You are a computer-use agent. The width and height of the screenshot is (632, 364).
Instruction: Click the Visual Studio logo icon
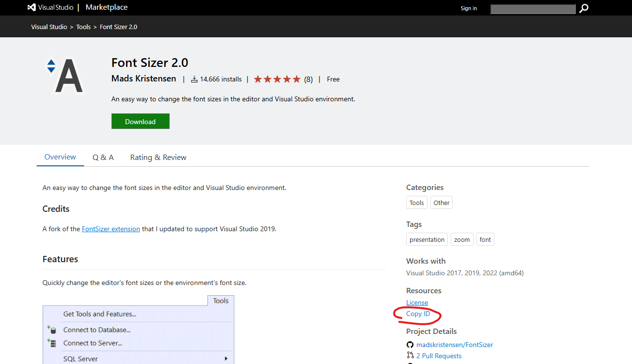coord(32,7)
